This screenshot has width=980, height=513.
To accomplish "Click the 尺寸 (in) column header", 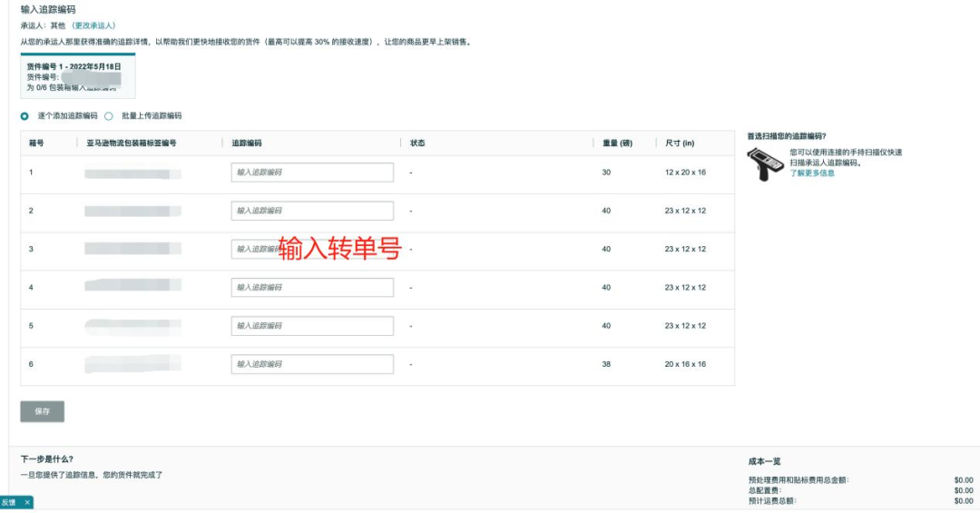I will [680, 143].
